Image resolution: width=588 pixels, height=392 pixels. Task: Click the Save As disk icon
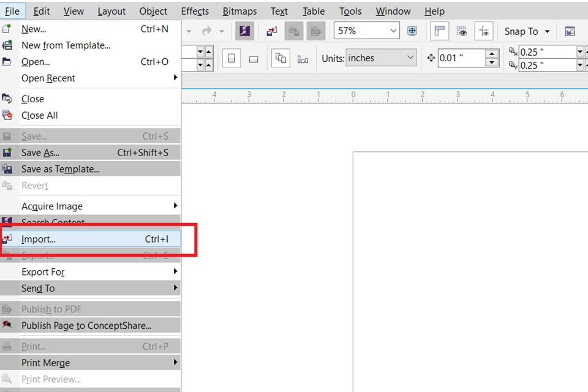[x=7, y=153]
